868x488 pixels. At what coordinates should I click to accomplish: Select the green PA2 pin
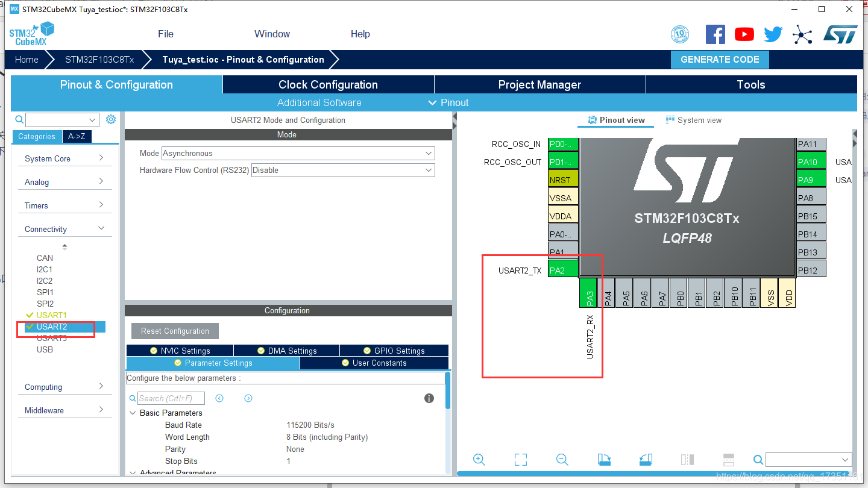(563, 270)
